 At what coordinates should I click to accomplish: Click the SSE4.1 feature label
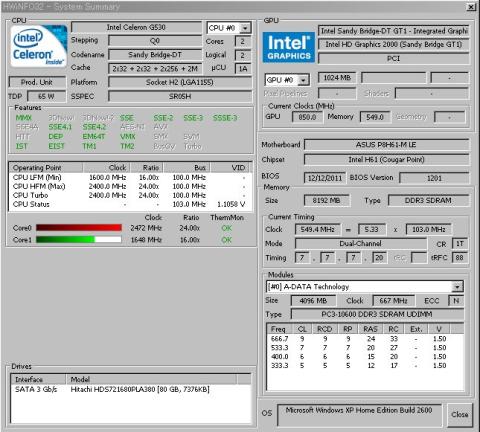pos(60,127)
